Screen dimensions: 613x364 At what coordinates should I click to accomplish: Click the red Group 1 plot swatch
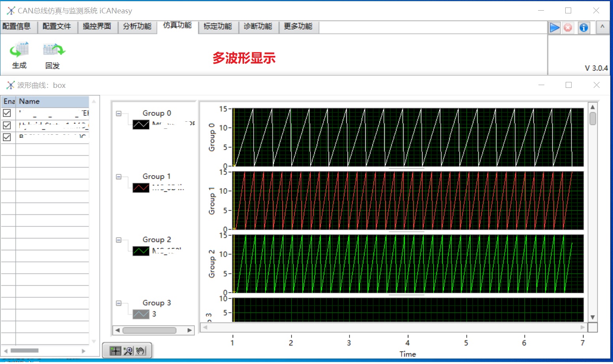tap(141, 188)
